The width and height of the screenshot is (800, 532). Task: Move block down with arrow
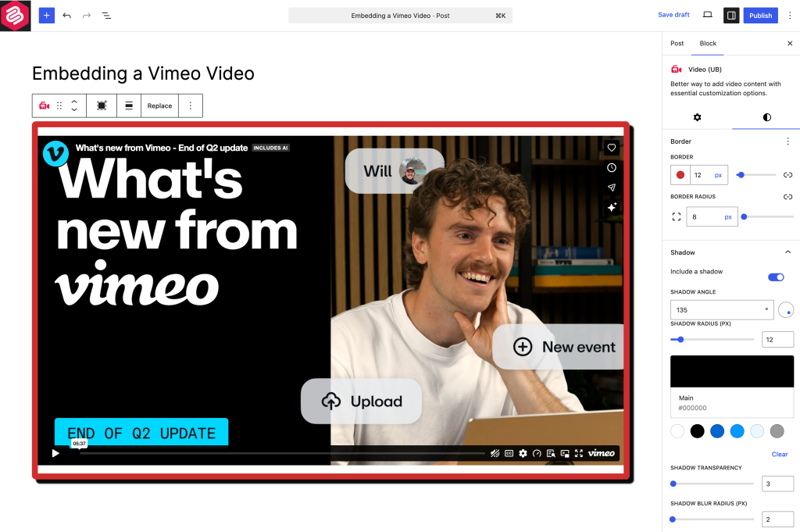pos(74,109)
